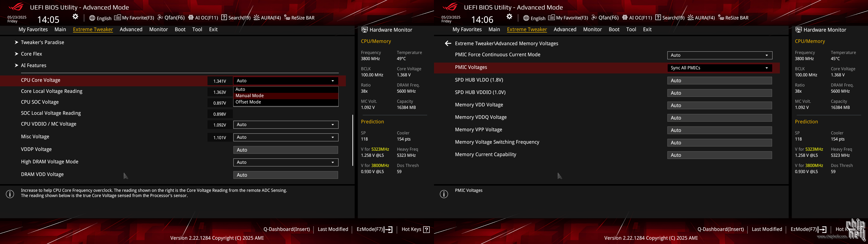Viewport: 868px width, 244px height.
Task: Open My Favorites tab in left window
Action: click(x=33, y=30)
